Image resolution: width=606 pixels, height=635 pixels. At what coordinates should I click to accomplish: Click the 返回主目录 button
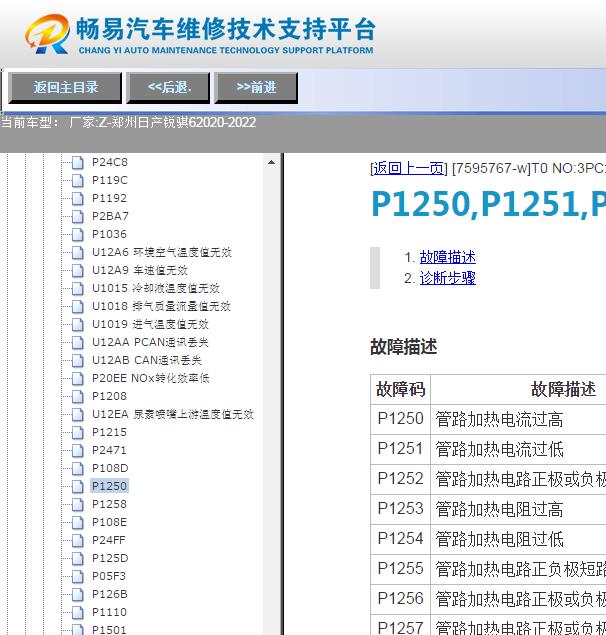point(65,87)
